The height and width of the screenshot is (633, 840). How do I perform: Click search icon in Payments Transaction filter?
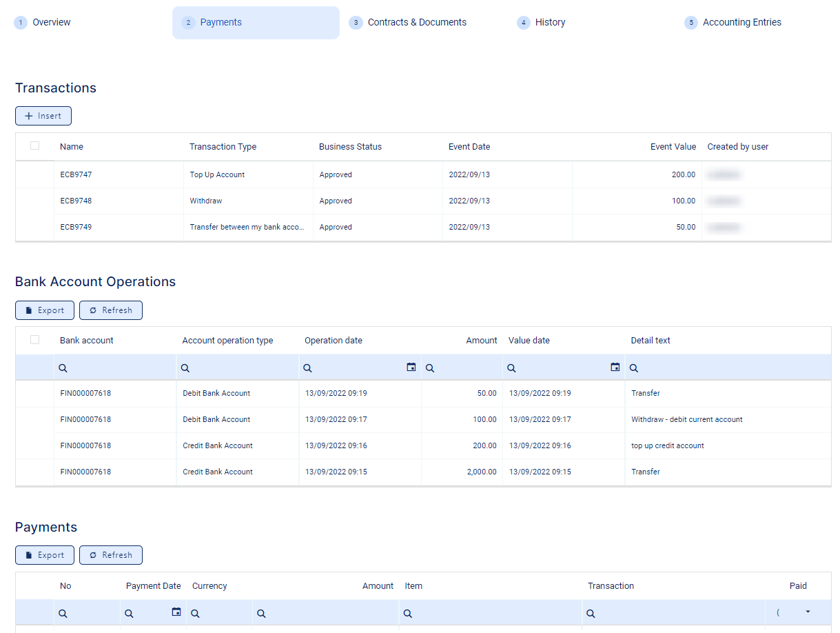[591, 613]
